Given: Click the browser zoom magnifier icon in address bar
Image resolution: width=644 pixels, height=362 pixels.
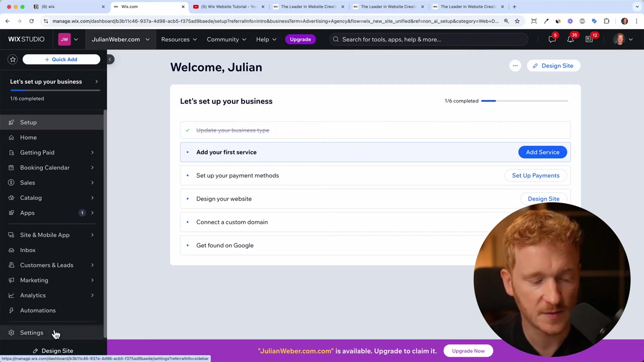Looking at the screenshot, I should tap(506, 21).
